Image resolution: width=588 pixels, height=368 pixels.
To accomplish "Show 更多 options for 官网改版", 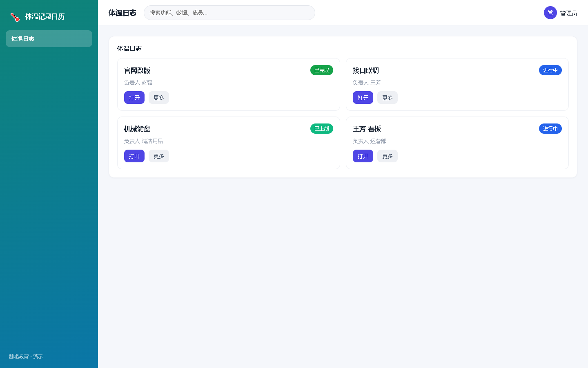I will (x=159, y=98).
